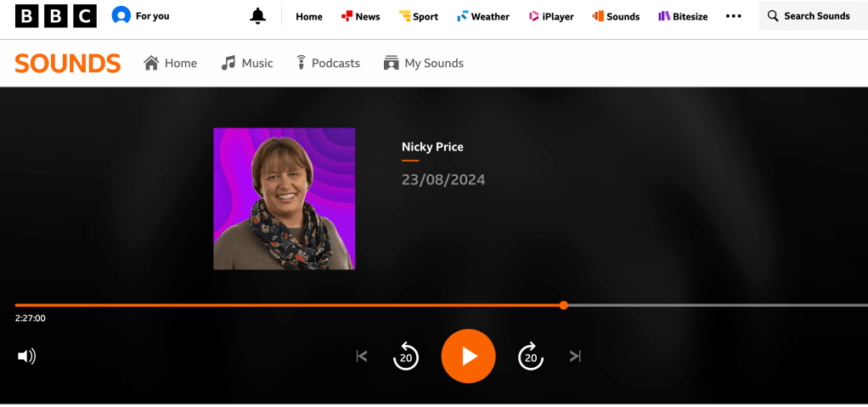Screen dimensions: 868x407
Task: Skip forward 20 seconds
Action: coord(531,356)
